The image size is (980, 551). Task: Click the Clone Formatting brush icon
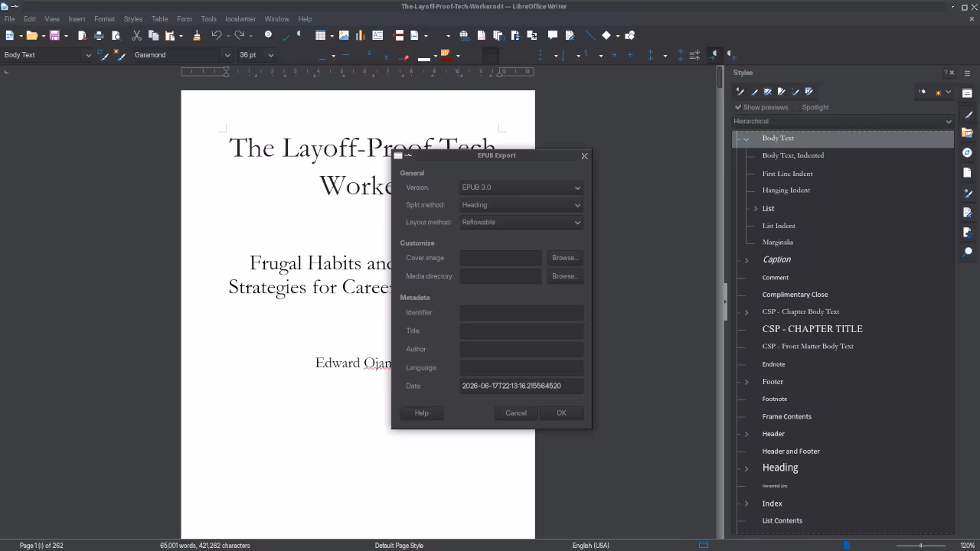click(x=197, y=35)
